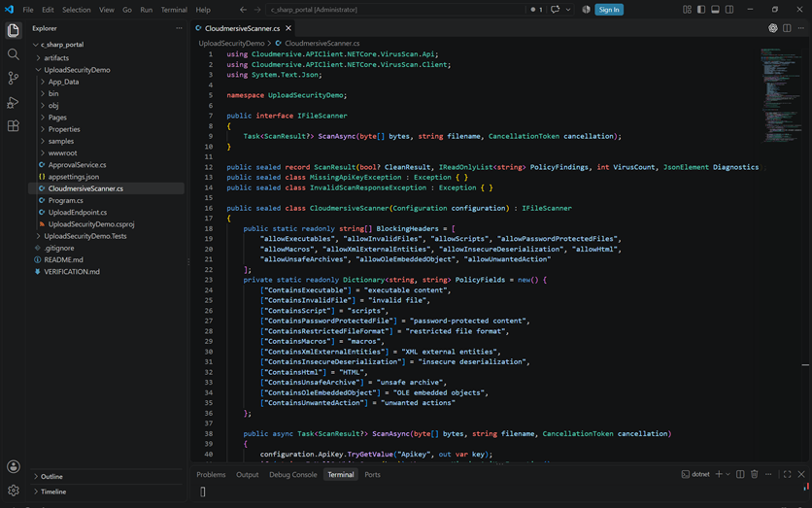This screenshot has width=812, height=508.
Task: Open the Explorer view in activity bar
Action: [x=14, y=30]
